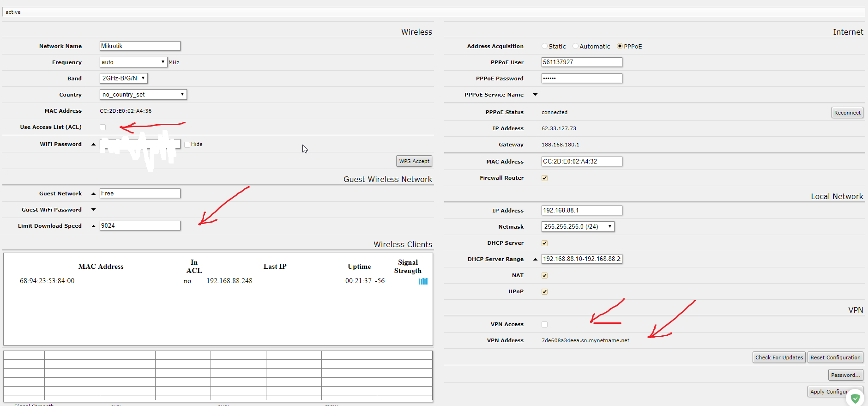
Task: Expand the Guest WiFi Password field
Action: tap(94, 210)
